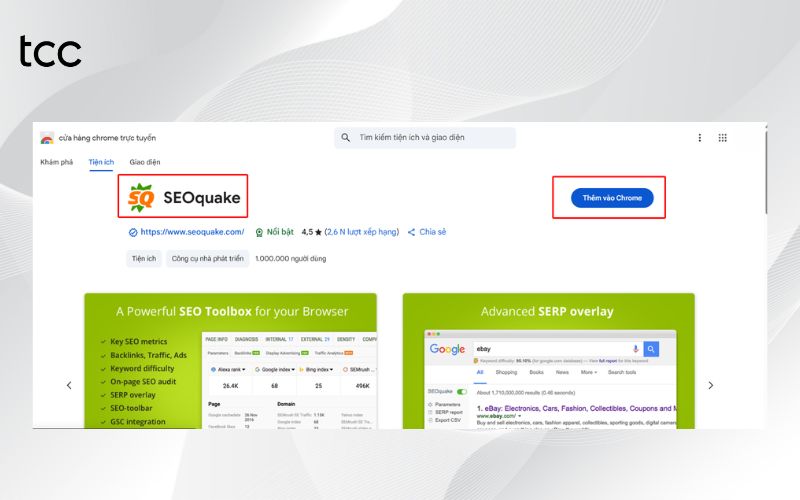The height and width of the screenshot is (500, 800).
Task: Click the Chia sẻ share link
Action: [x=427, y=232]
